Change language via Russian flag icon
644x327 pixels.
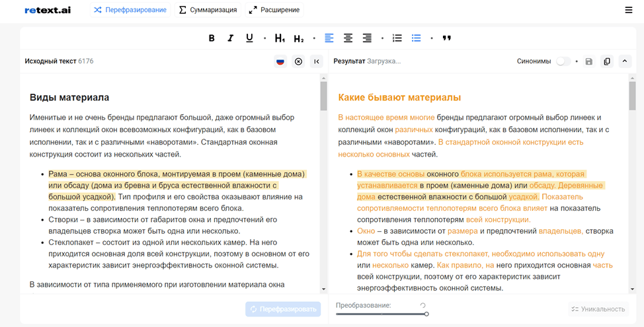tap(280, 61)
